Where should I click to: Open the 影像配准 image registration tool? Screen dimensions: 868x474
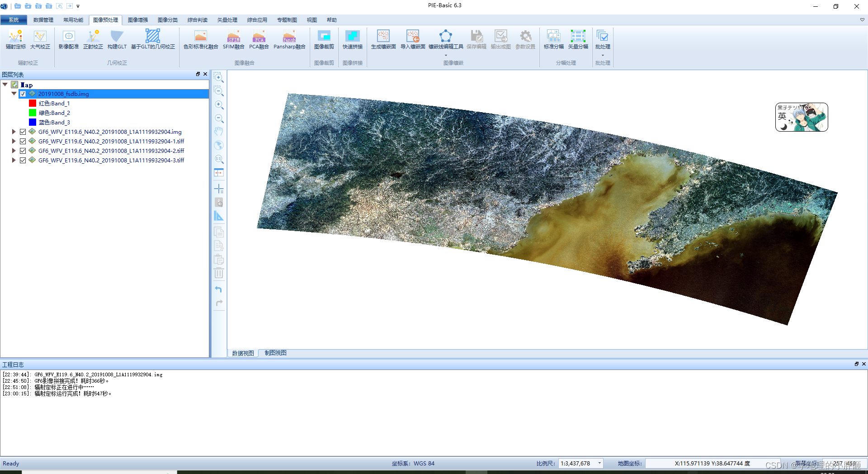click(x=69, y=39)
